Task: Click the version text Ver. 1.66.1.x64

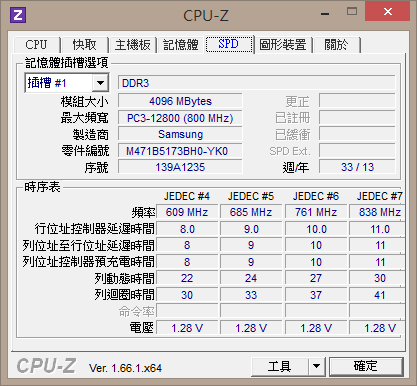Action: (125, 368)
